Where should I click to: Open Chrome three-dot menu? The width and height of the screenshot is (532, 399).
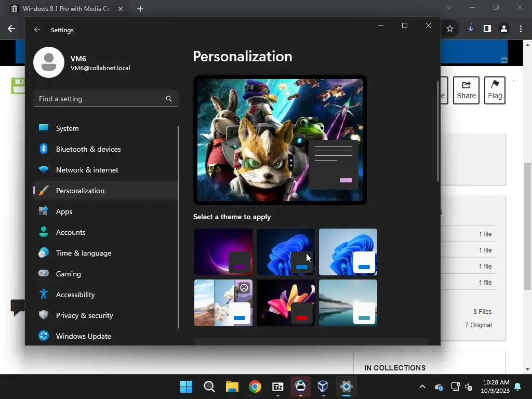[521, 29]
